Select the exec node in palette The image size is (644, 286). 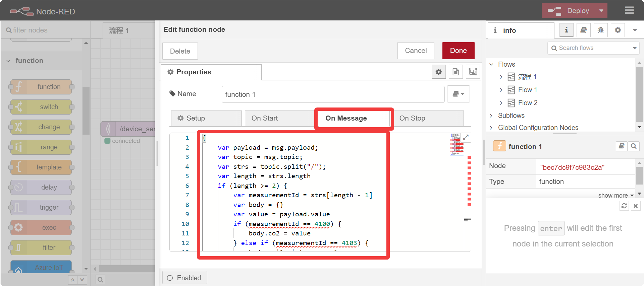41,227
